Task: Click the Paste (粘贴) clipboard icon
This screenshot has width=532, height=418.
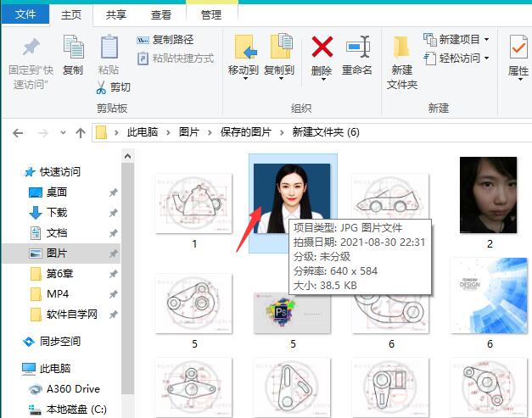Action: (x=109, y=47)
